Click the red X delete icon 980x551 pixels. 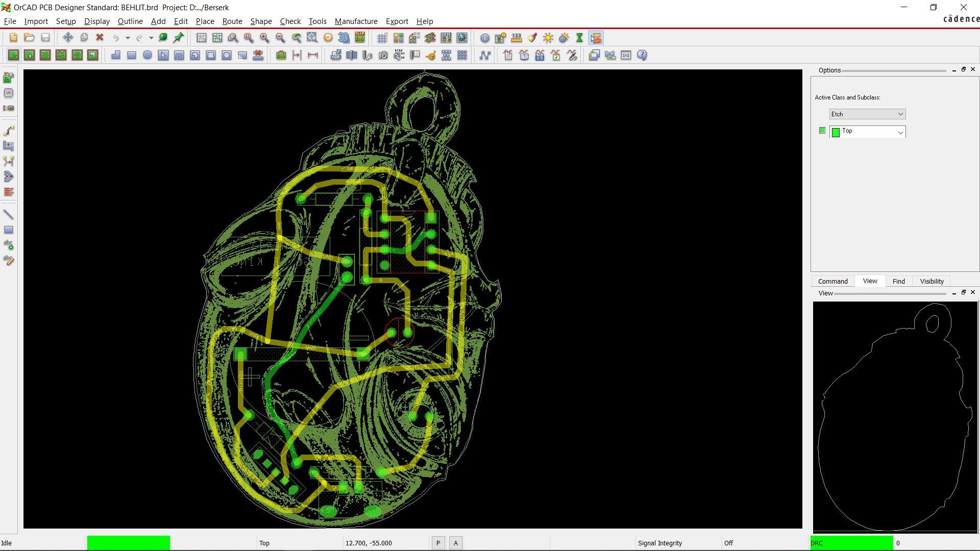[100, 38]
